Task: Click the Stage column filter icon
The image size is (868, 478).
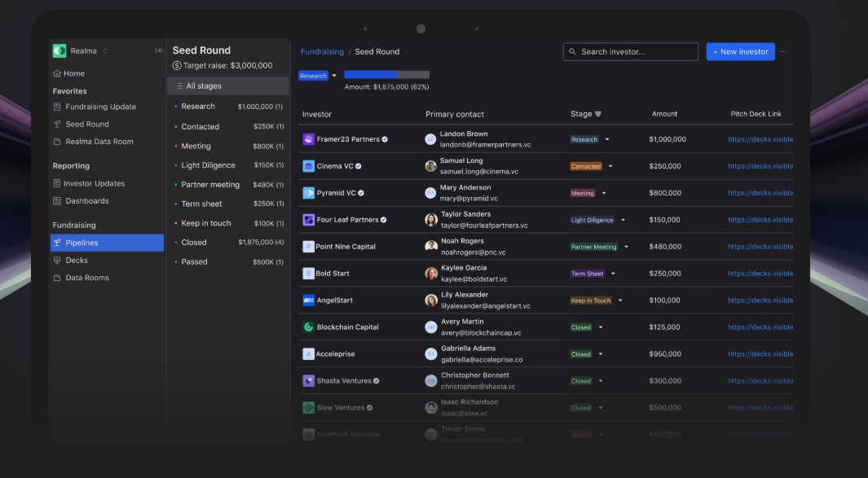Action: (x=598, y=115)
